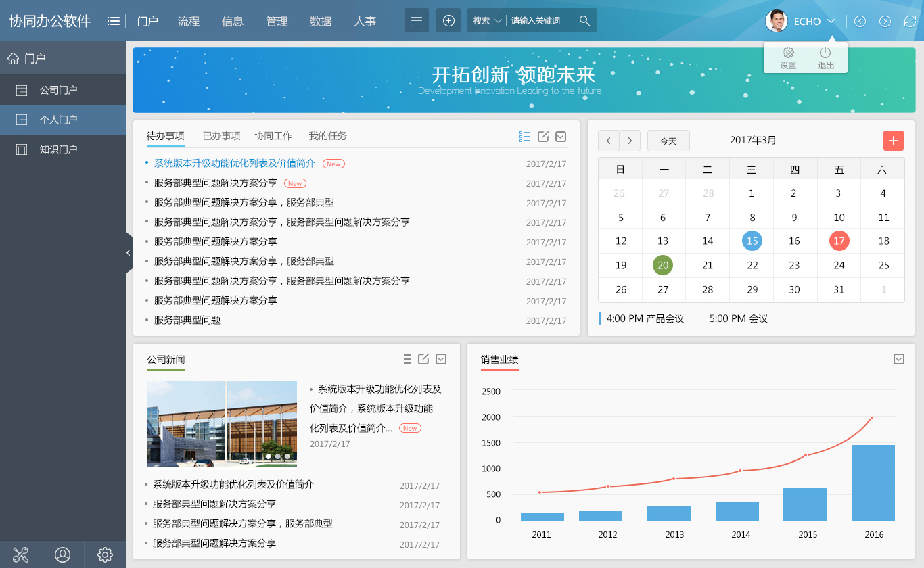924x568 pixels.
Task: Click the refresh icon in top bar
Action: [910, 21]
